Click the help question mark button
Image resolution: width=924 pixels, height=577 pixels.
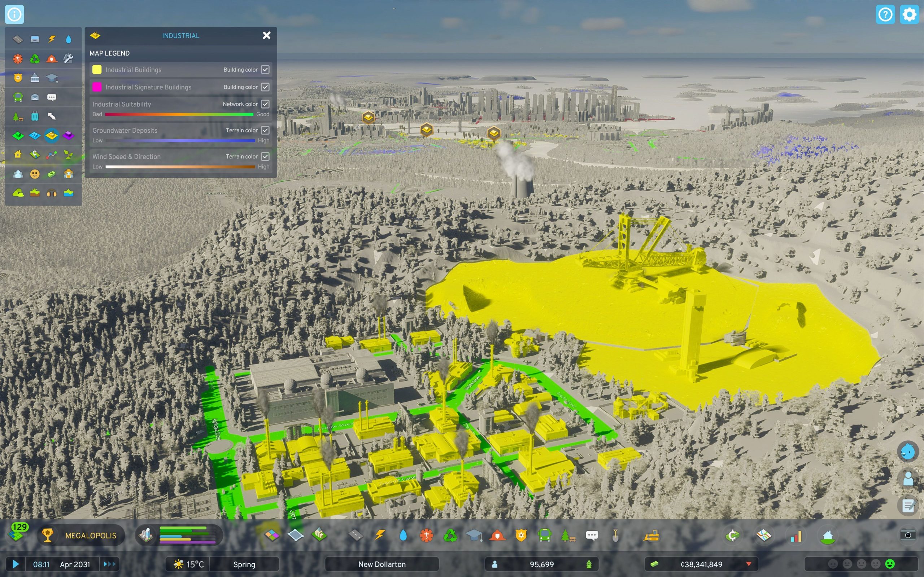click(x=885, y=14)
